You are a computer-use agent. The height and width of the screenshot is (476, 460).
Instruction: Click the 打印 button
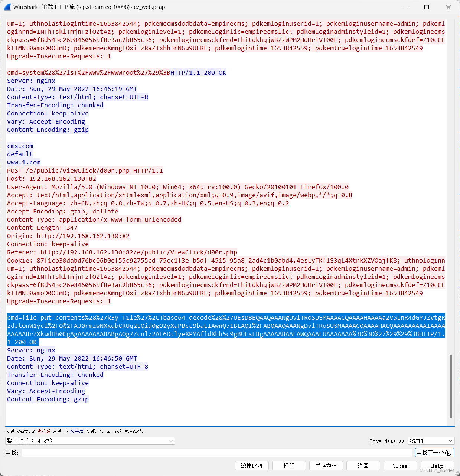click(x=289, y=466)
